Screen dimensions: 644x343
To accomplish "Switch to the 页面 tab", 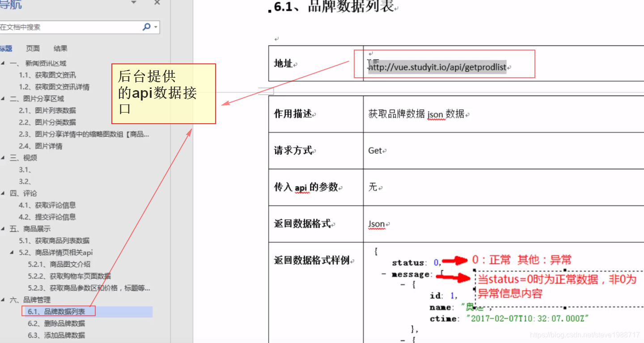I will (33, 48).
